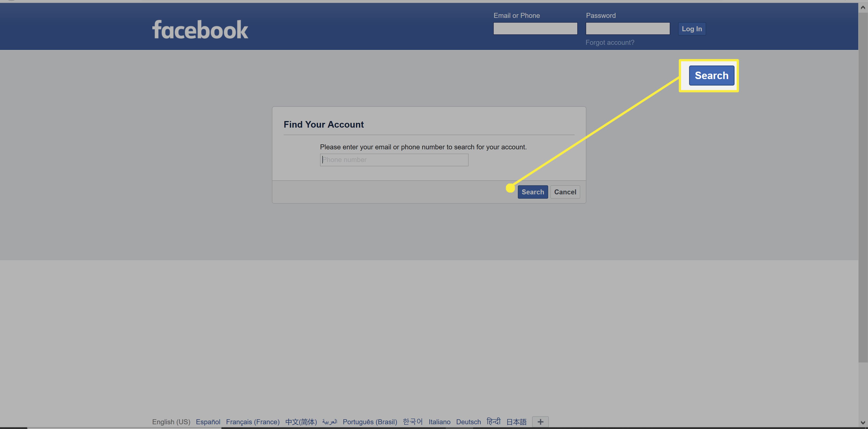The width and height of the screenshot is (868, 429).
Task: Click the Cancel button in dialog
Action: 565,192
